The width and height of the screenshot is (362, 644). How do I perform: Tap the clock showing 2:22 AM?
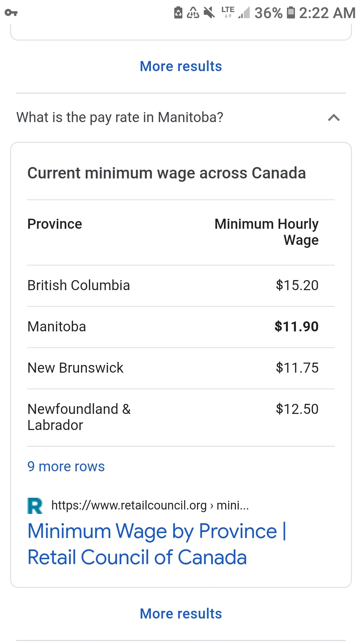[327, 13]
